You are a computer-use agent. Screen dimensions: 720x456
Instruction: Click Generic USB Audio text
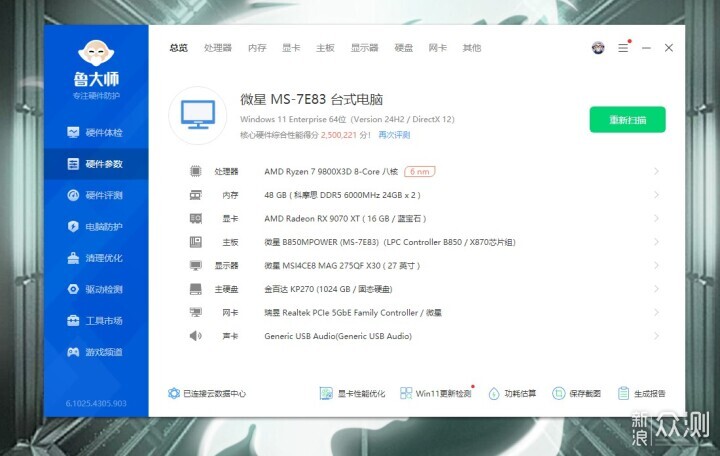[338, 336]
